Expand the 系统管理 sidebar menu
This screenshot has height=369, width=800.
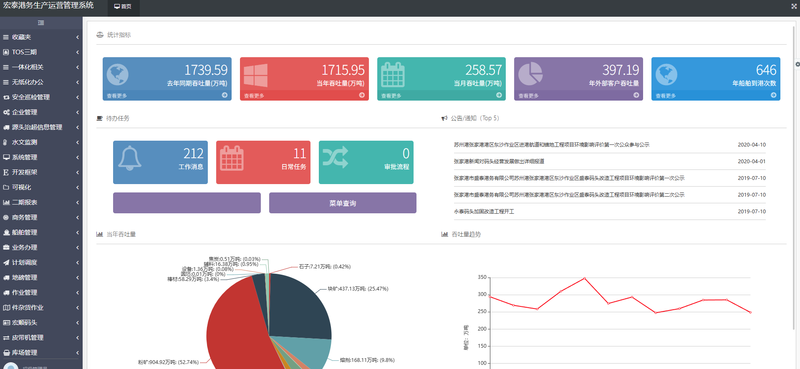tap(41, 157)
